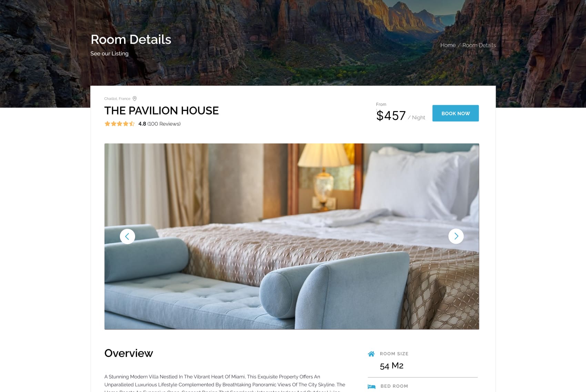The image size is (586, 392).
Task: Click the $457 per night price
Action: [401, 116]
